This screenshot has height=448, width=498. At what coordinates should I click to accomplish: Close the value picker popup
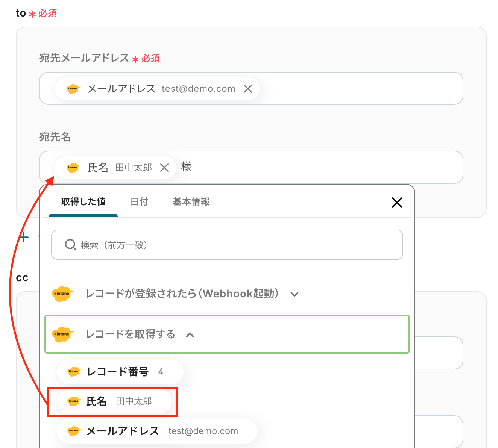click(x=397, y=203)
